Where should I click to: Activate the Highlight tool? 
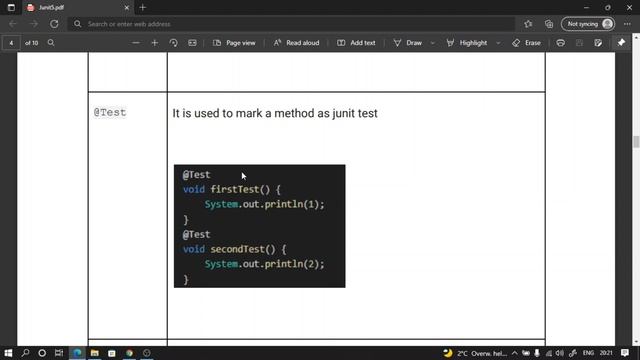coord(467,42)
